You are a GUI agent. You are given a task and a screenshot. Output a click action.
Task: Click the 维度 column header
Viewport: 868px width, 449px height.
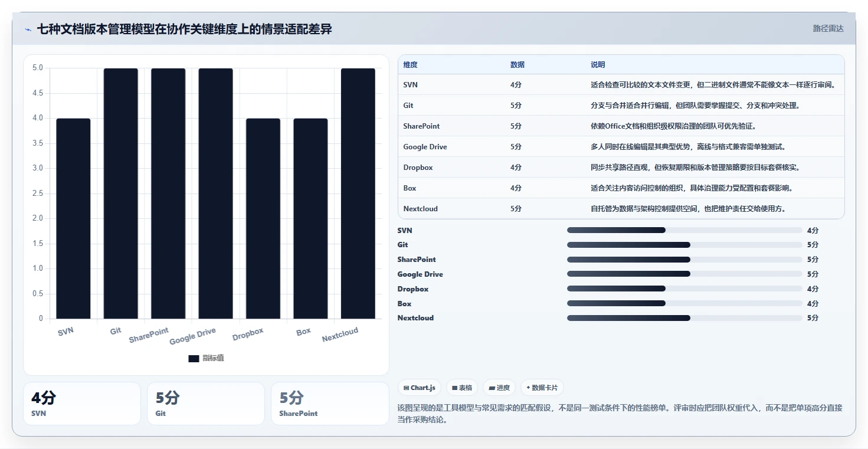pyautogui.click(x=410, y=65)
